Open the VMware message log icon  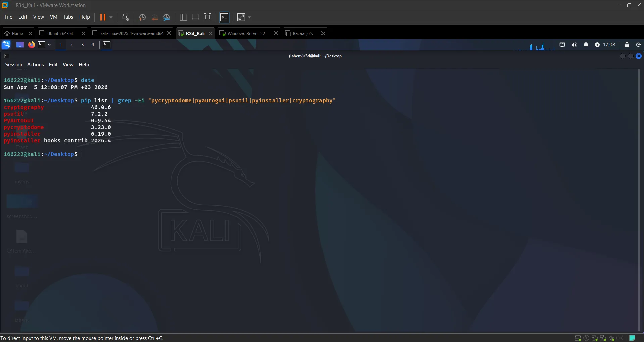[632, 338]
